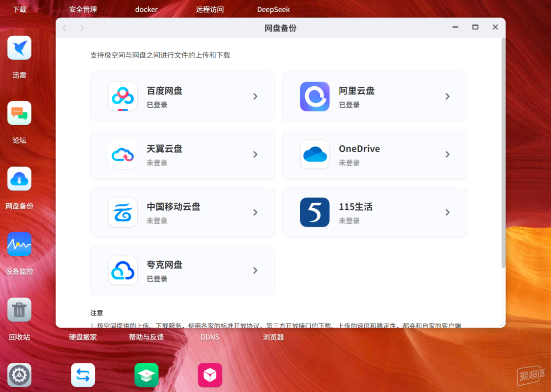
Task: Open the Baidu Netdisk (百度网盘) icon
Action: 122,96
